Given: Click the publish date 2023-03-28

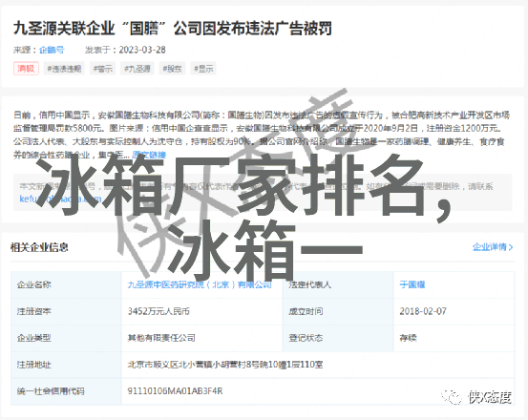Looking at the screenshot, I should tap(142, 50).
